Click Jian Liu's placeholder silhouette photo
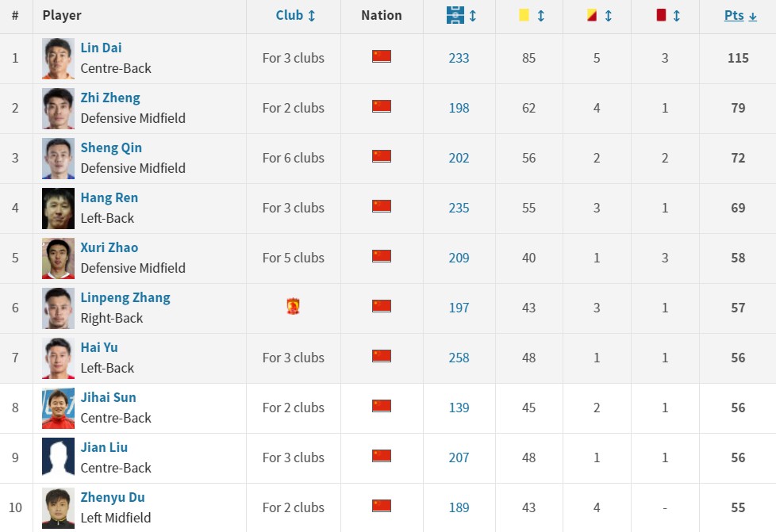776x532 pixels. [x=58, y=457]
